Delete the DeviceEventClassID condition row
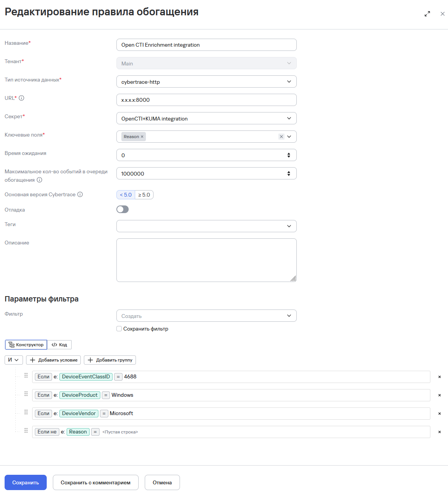This screenshot has height=492, width=448. [440, 377]
